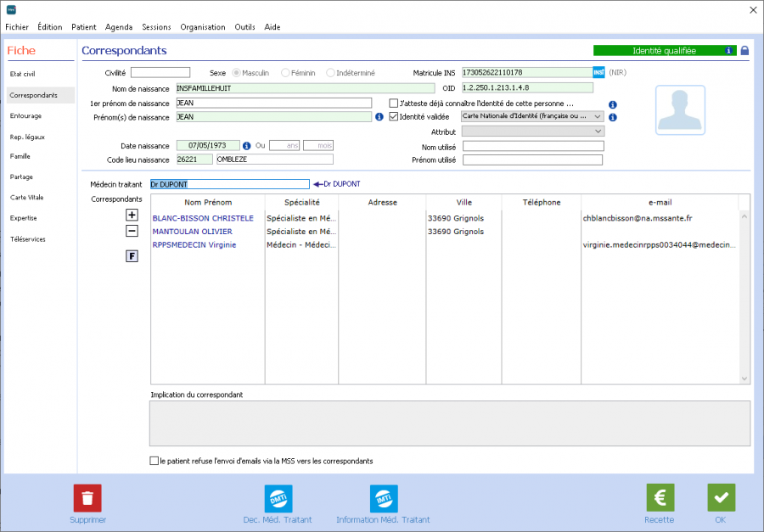This screenshot has height=532, width=764.
Task: Open the Fichier menu
Action: click(x=17, y=27)
